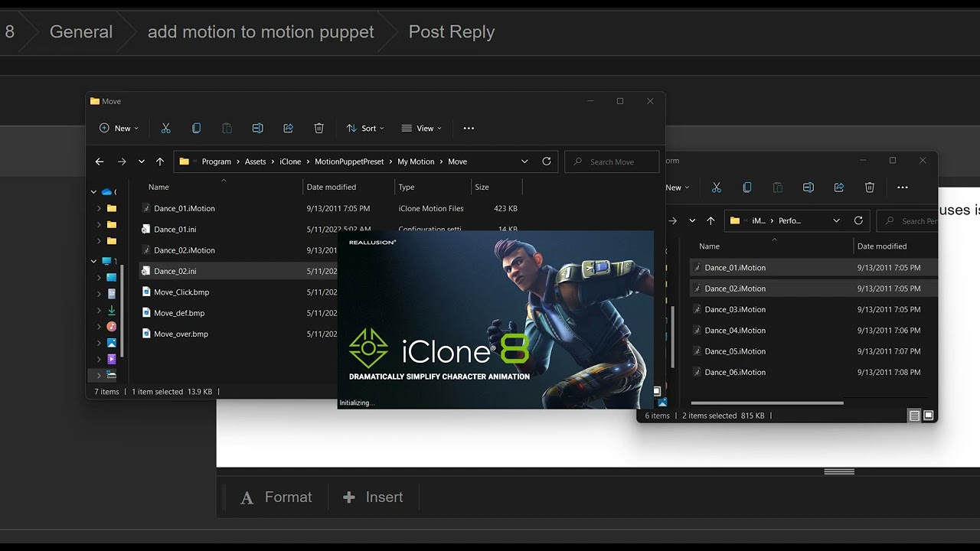This screenshot has height=551, width=980.
Task: Go back using Move window back arrow
Action: [100, 161]
